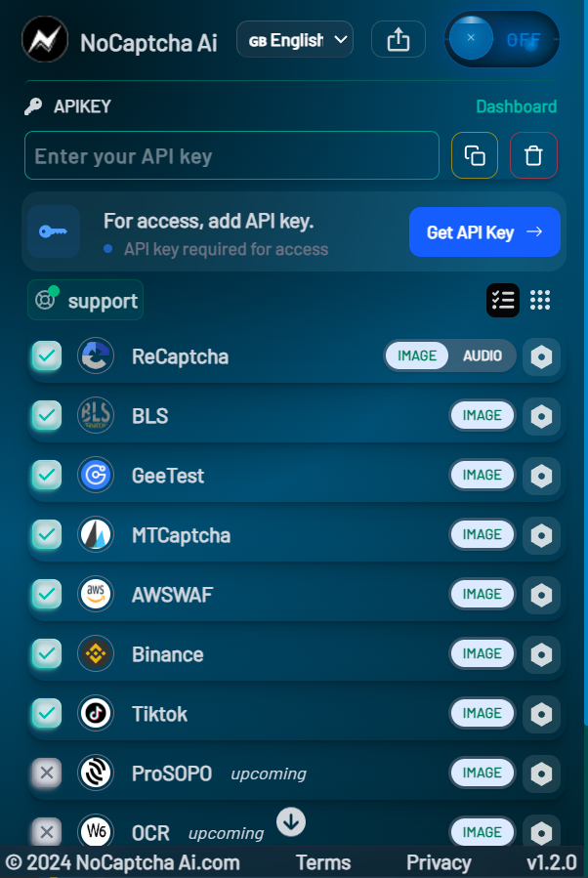Screen dimensions: 588x878
Task: Select the AWSWAF service icon
Action: 96,594
